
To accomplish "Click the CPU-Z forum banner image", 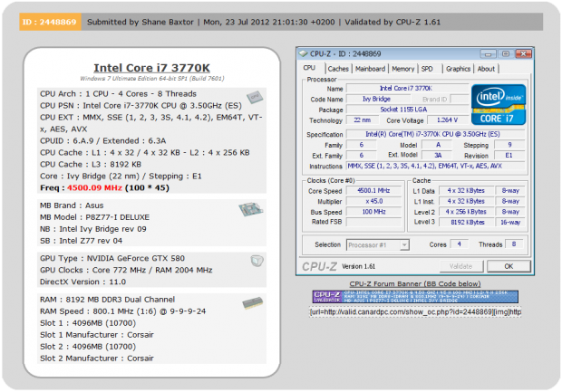I will [x=415, y=297].
